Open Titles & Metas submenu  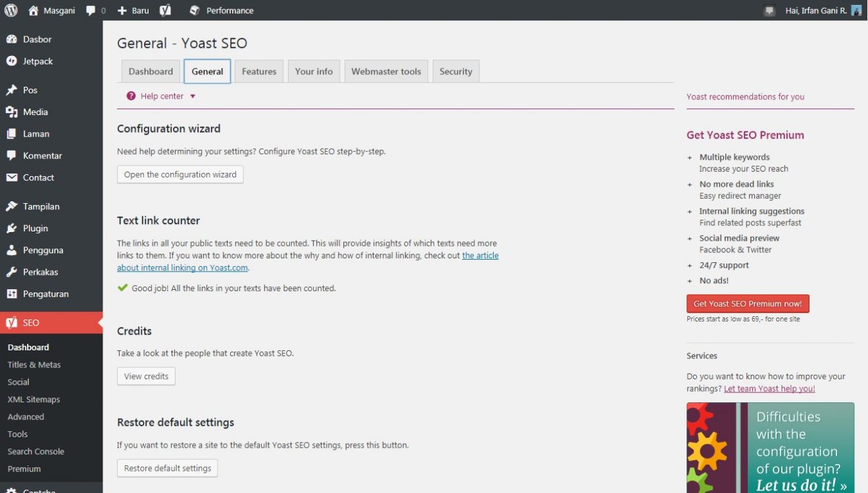(x=34, y=365)
